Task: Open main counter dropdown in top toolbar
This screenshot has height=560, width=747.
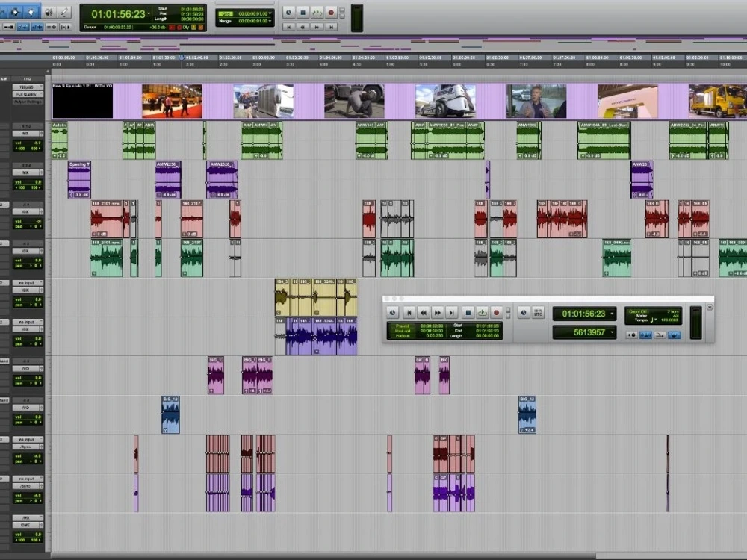Action: 149,13
